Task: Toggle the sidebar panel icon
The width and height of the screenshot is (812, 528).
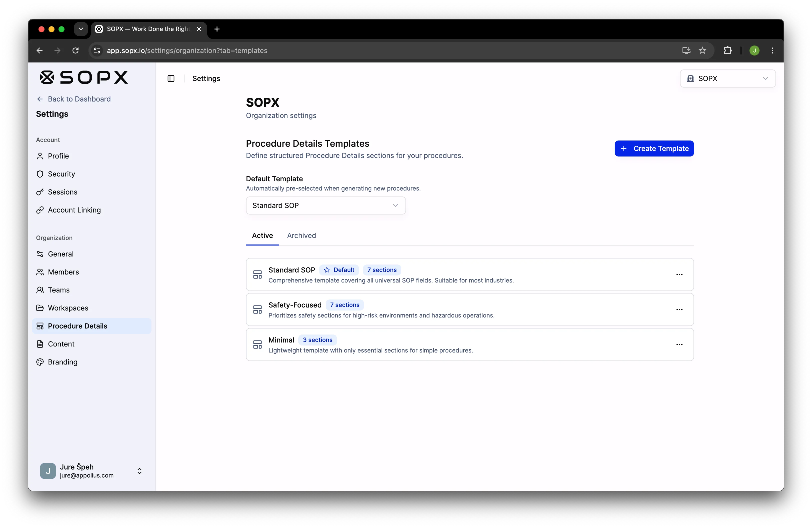Action: pos(171,78)
